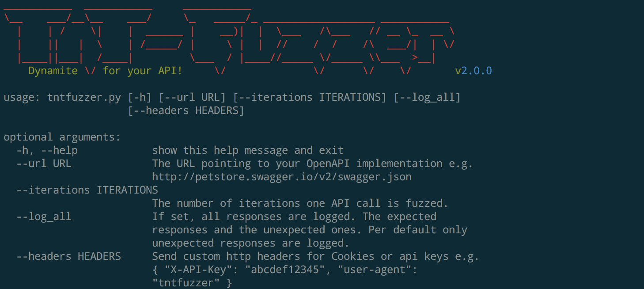This screenshot has height=289, width=644.
Task: Click the '"tntfuzzer" }' closing line
Action: (192, 283)
